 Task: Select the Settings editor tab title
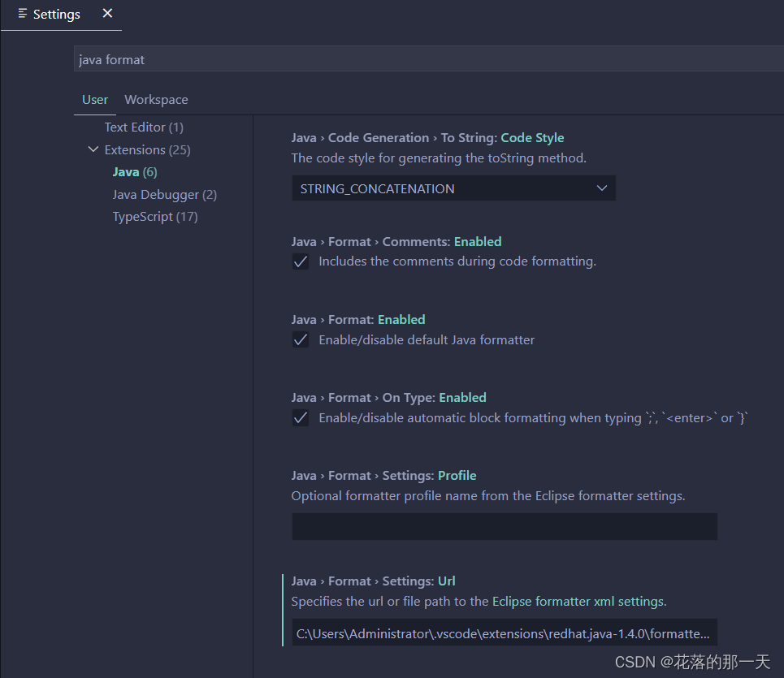[57, 15]
